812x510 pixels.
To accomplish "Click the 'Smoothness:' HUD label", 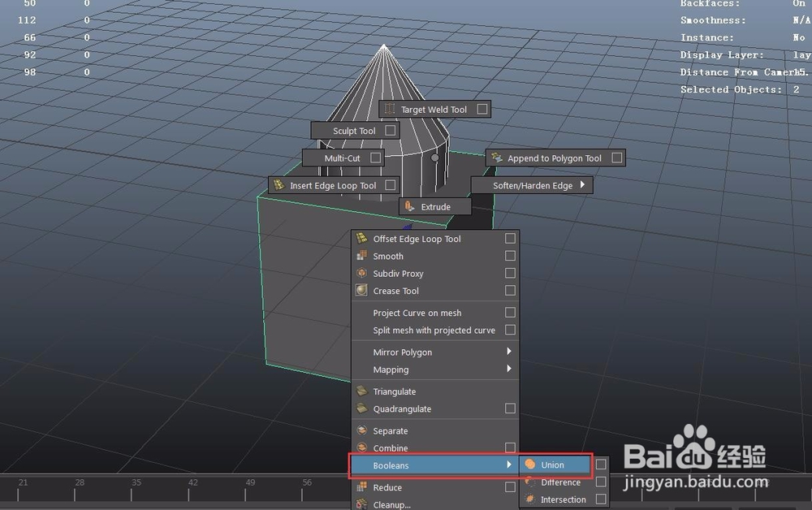I will click(713, 20).
